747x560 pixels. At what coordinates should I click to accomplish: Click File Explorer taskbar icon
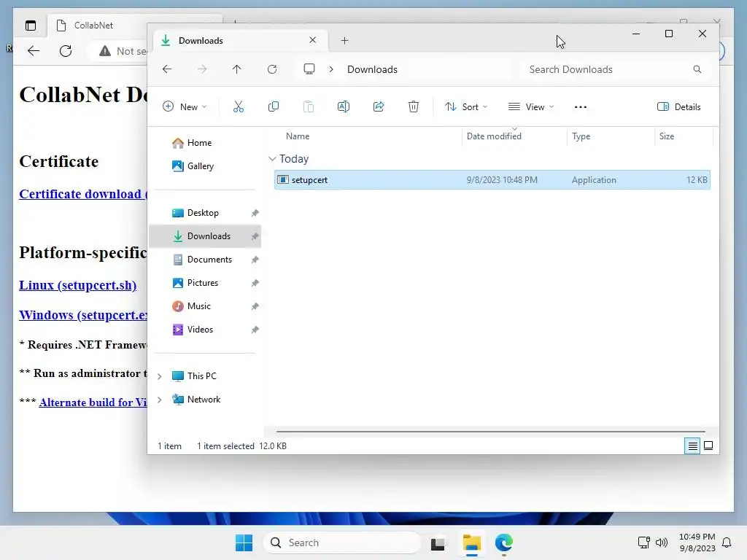pos(472,542)
